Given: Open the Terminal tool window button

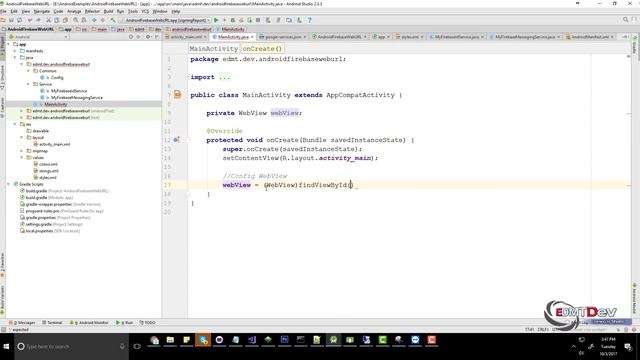Looking at the screenshot, I should (x=52, y=322).
